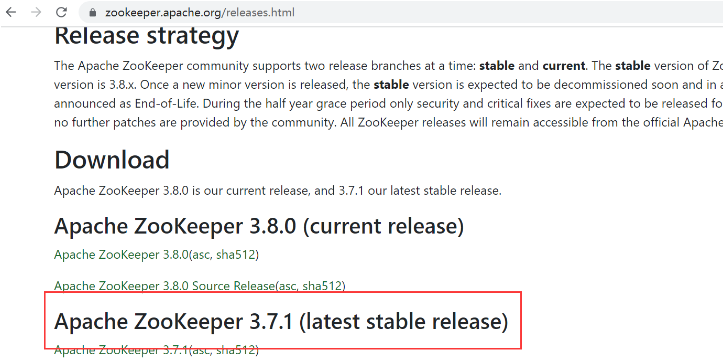View site info via the padlock icon
Viewport: 723px width, 364px height.
pos(92,12)
